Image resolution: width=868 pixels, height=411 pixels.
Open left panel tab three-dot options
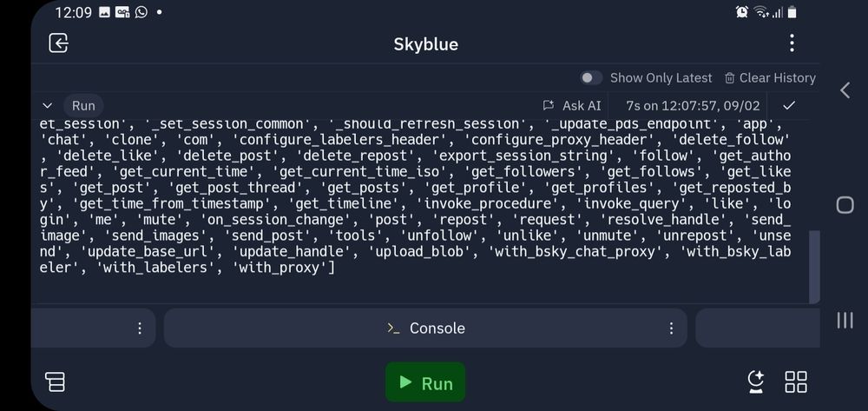(140, 328)
